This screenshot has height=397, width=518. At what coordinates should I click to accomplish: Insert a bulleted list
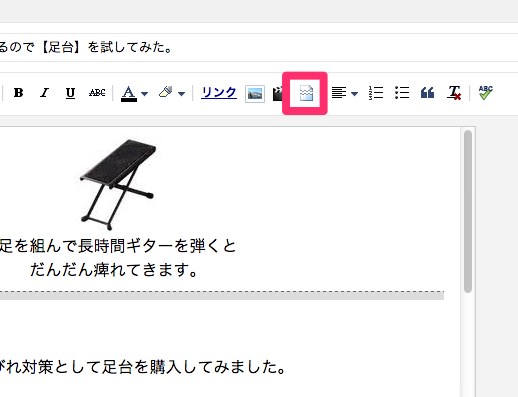(402, 93)
